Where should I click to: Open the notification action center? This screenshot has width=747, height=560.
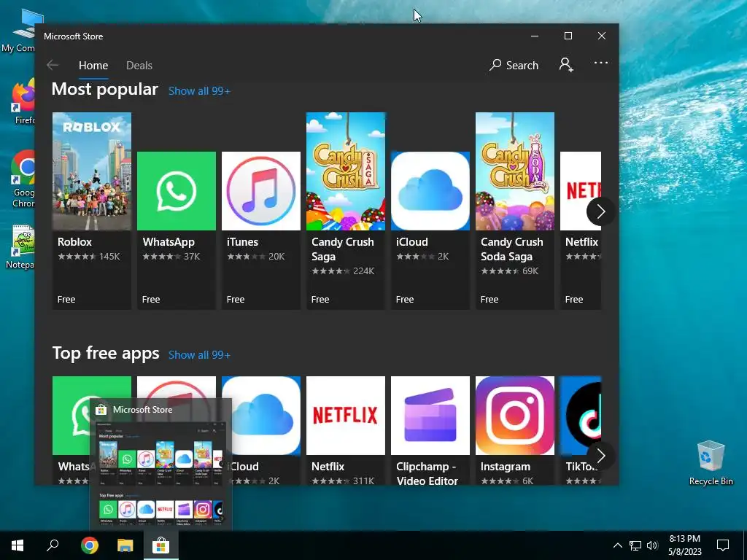[x=723, y=545]
